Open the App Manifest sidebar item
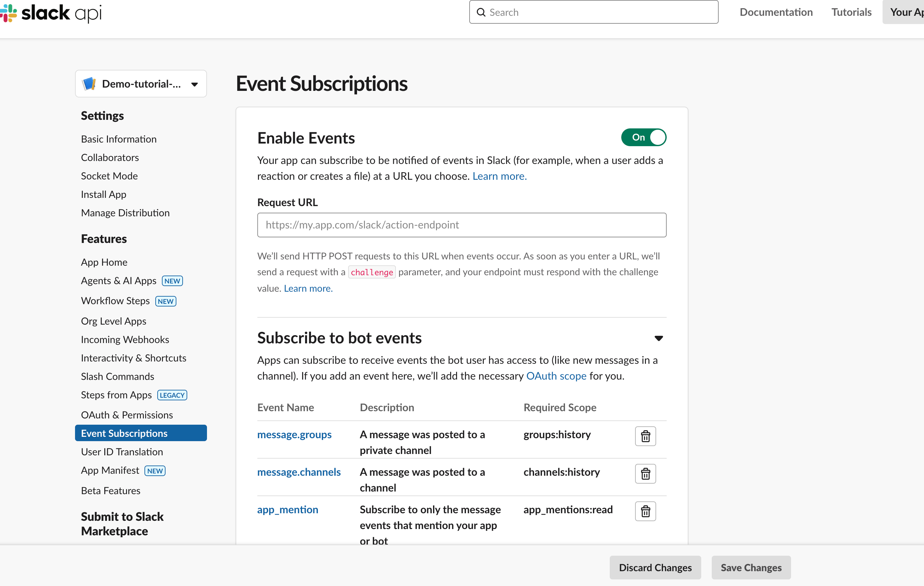 coord(110,470)
